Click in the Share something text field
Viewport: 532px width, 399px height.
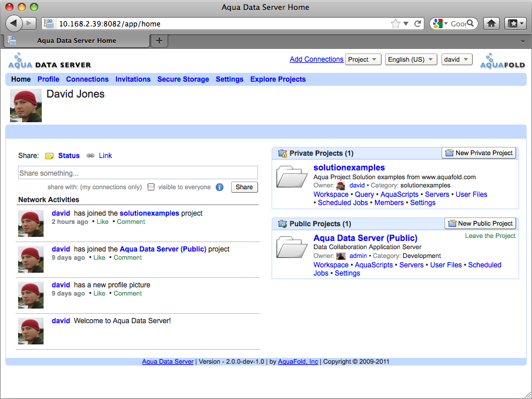[138, 173]
